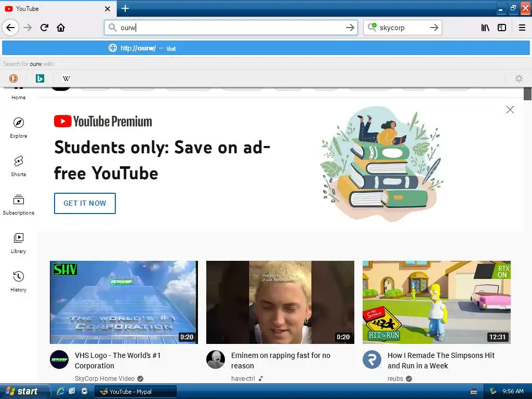Select the http://ourw/ Visit suggestion

(265, 48)
